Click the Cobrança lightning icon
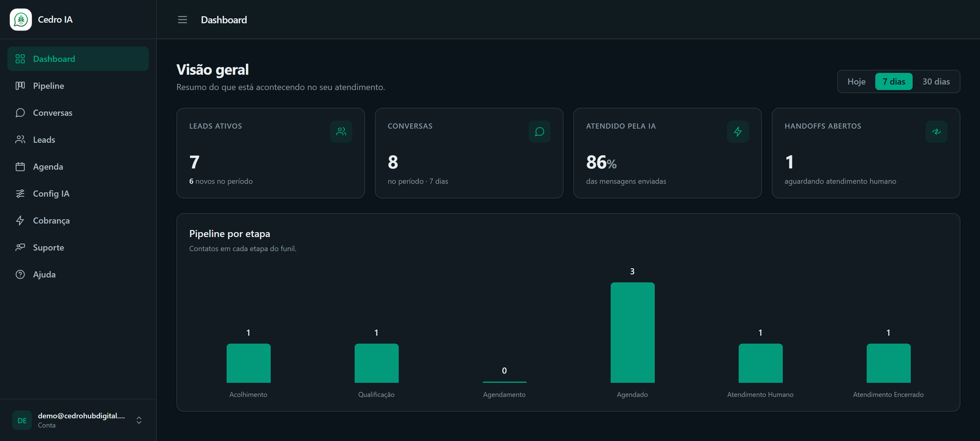The width and height of the screenshot is (980, 441). pyautogui.click(x=20, y=221)
